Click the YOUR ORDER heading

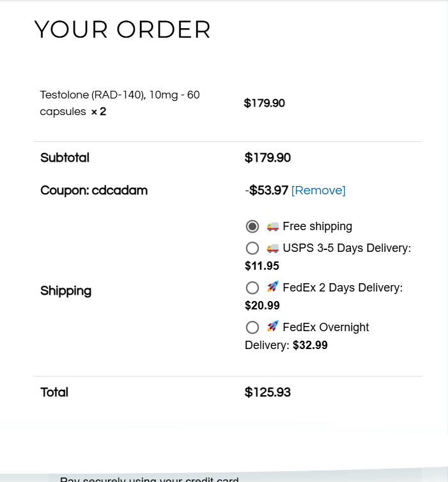coord(122,29)
